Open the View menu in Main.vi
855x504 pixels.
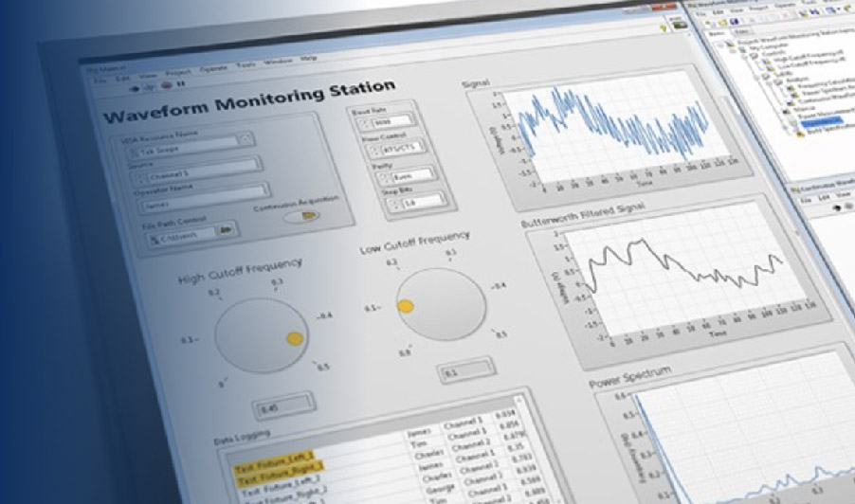148,76
